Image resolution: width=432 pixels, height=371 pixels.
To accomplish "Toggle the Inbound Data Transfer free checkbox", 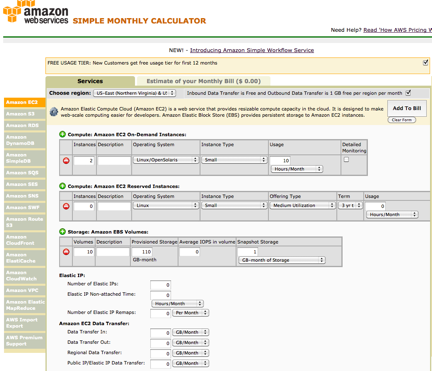I will click(408, 93).
